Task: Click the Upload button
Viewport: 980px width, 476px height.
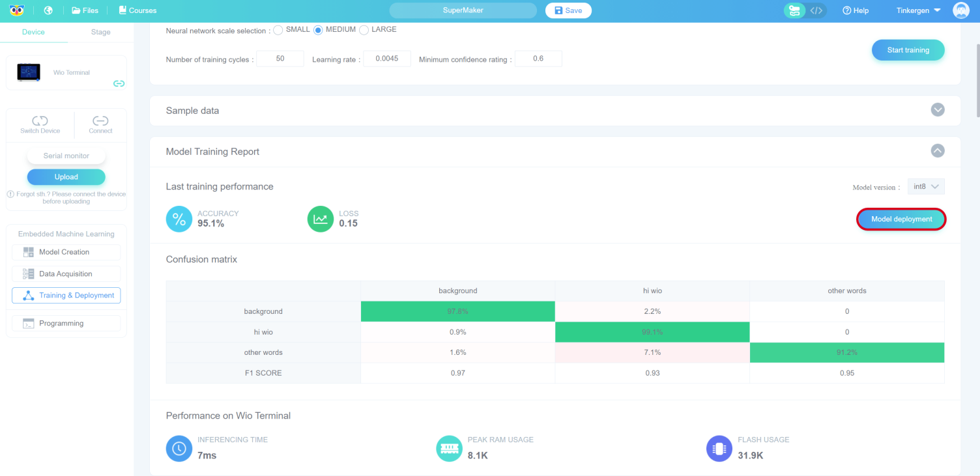Action: (x=66, y=177)
